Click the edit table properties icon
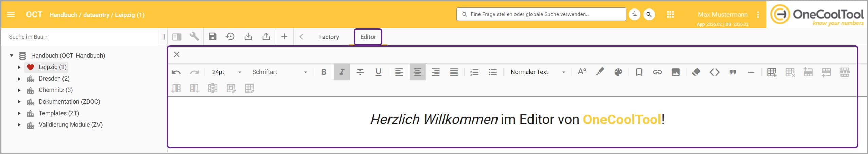This screenshot has height=154, width=868. click(x=249, y=88)
